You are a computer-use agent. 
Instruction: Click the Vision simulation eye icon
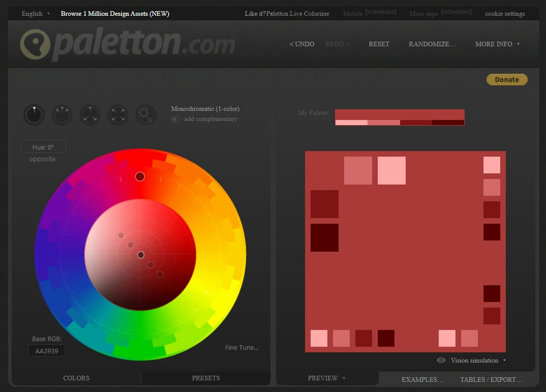[x=441, y=360]
